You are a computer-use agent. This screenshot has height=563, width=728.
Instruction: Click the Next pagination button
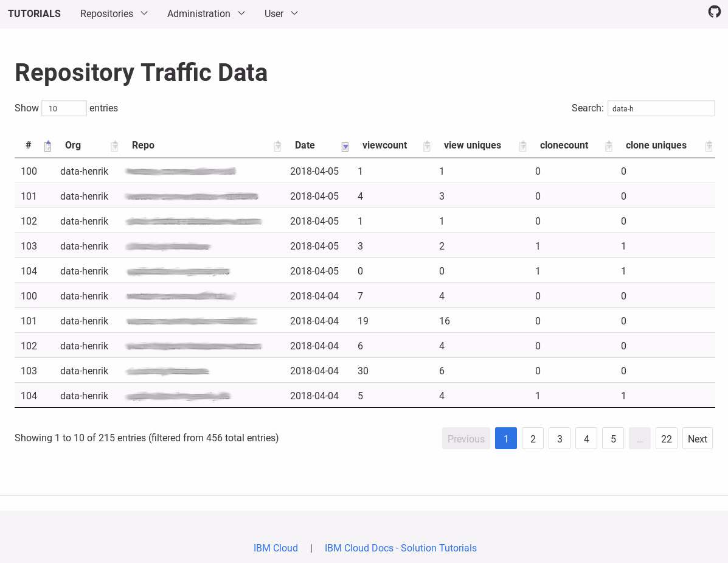697,439
